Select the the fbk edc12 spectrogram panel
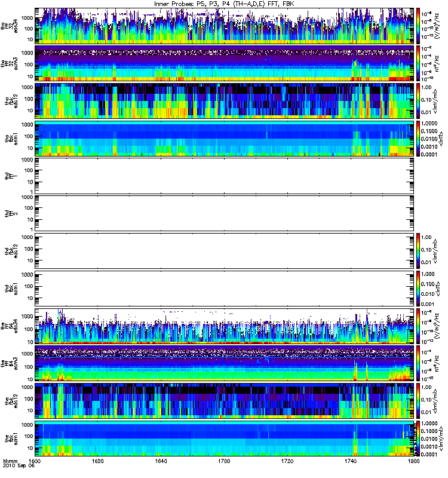 pyautogui.click(x=225, y=401)
